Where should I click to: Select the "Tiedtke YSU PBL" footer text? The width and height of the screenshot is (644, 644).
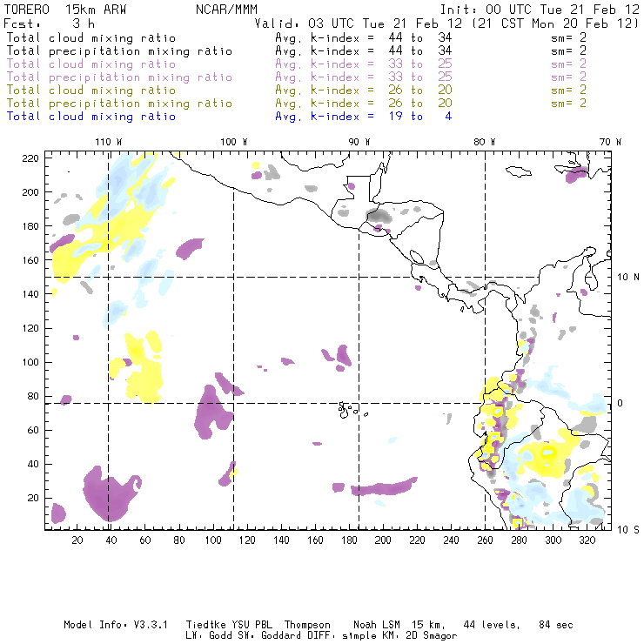(x=230, y=625)
